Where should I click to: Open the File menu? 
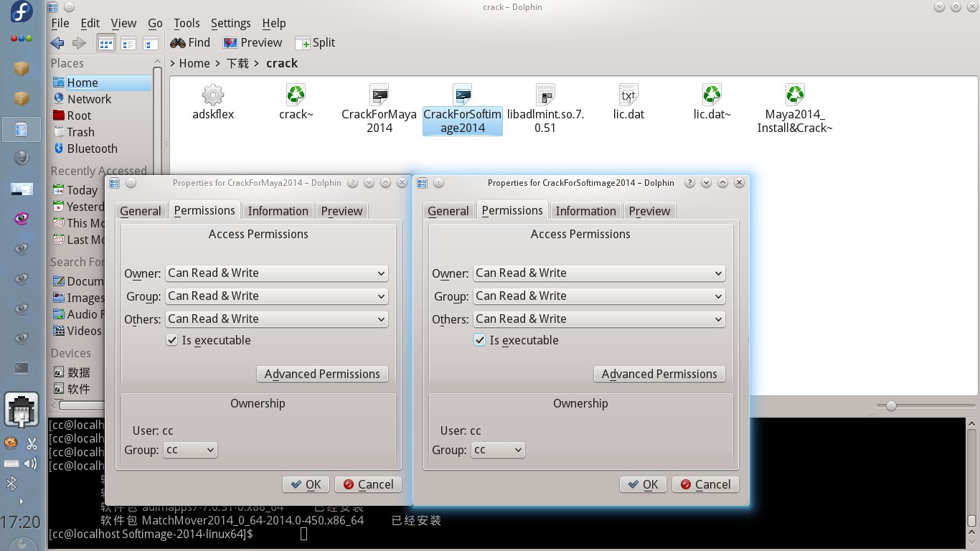coord(60,24)
